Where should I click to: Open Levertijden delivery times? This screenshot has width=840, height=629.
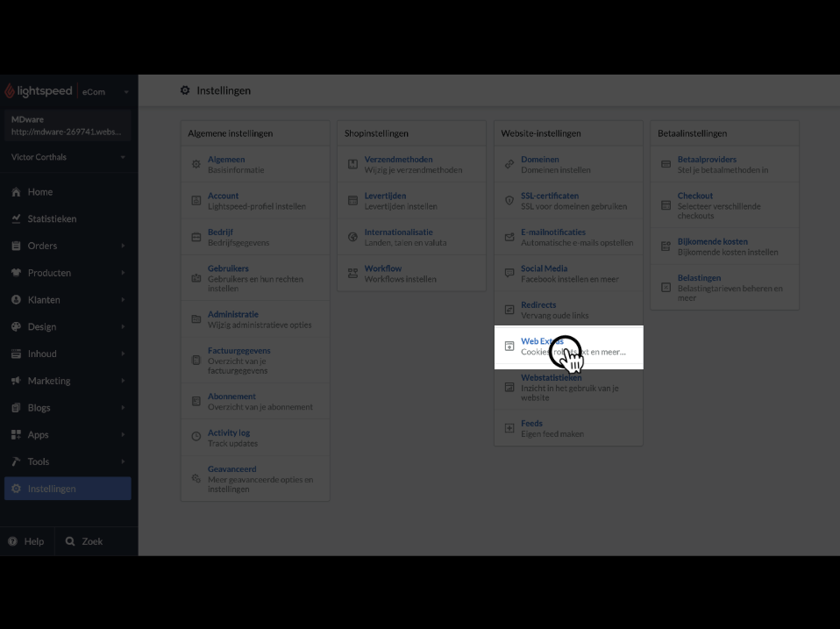[x=385, y=196]
